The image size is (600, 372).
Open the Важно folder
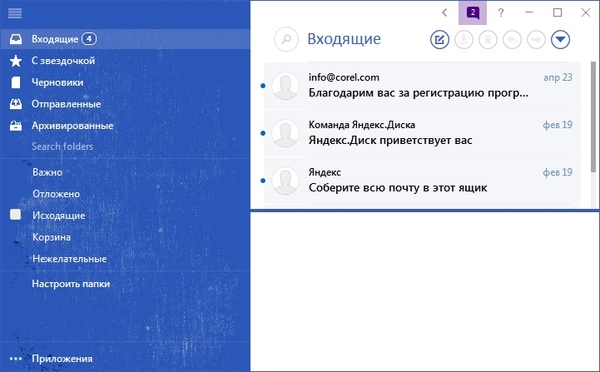pos(47,172)
